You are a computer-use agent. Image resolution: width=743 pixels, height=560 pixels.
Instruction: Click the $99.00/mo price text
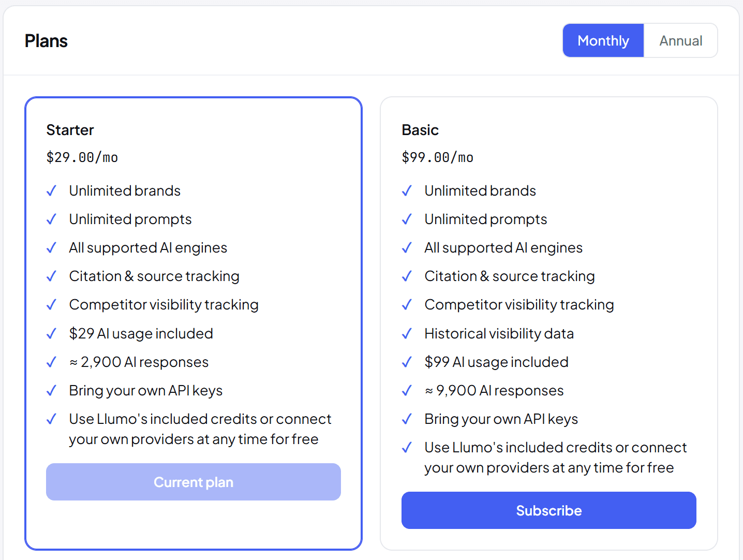(x=438, y=157)
